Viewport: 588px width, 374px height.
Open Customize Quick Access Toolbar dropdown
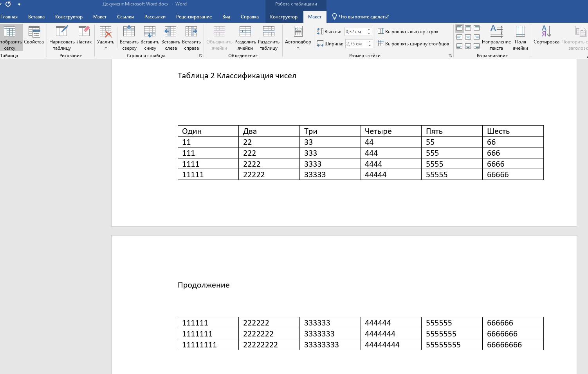[x=19, y=4]
